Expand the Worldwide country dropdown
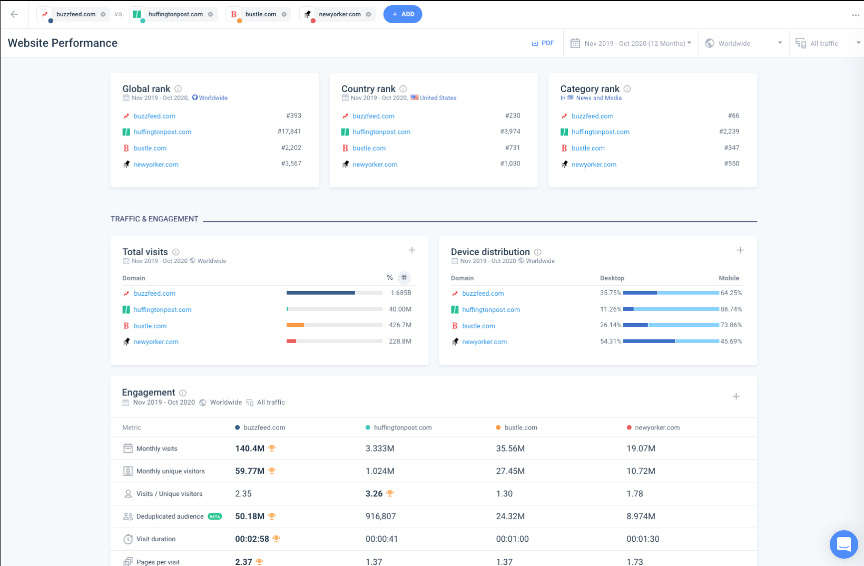 [x=743, y=43]
